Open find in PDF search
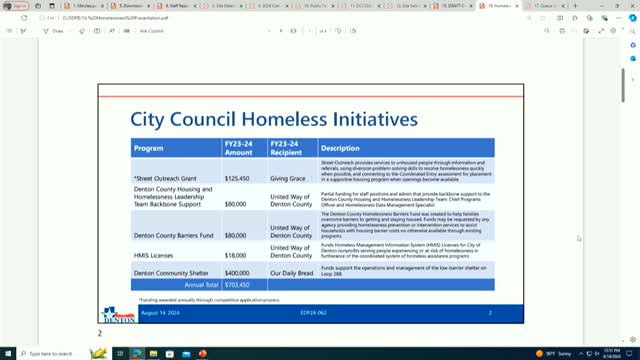Screen dimensions: 640x360 (547, 31)
